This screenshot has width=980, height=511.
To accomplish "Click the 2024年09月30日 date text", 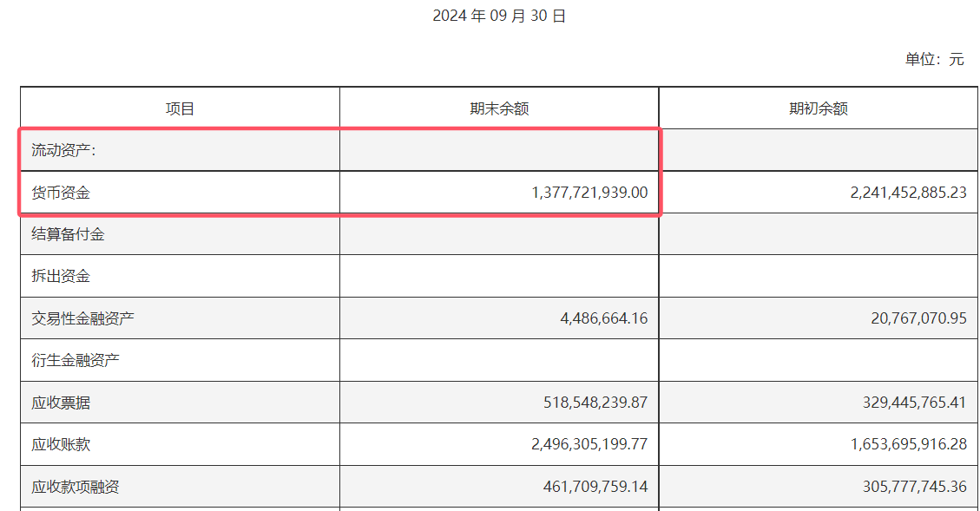I will pyautogui.click(x=499, y=16).
